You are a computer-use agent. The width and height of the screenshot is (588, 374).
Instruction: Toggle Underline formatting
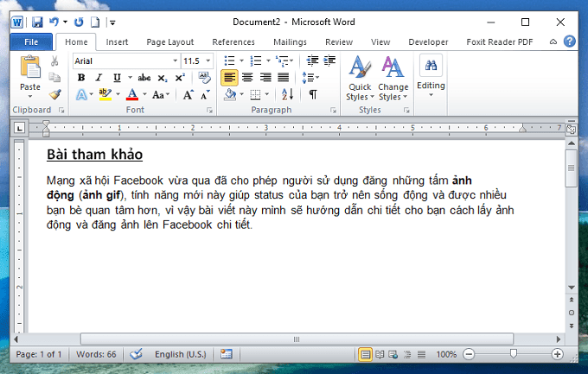117,78
